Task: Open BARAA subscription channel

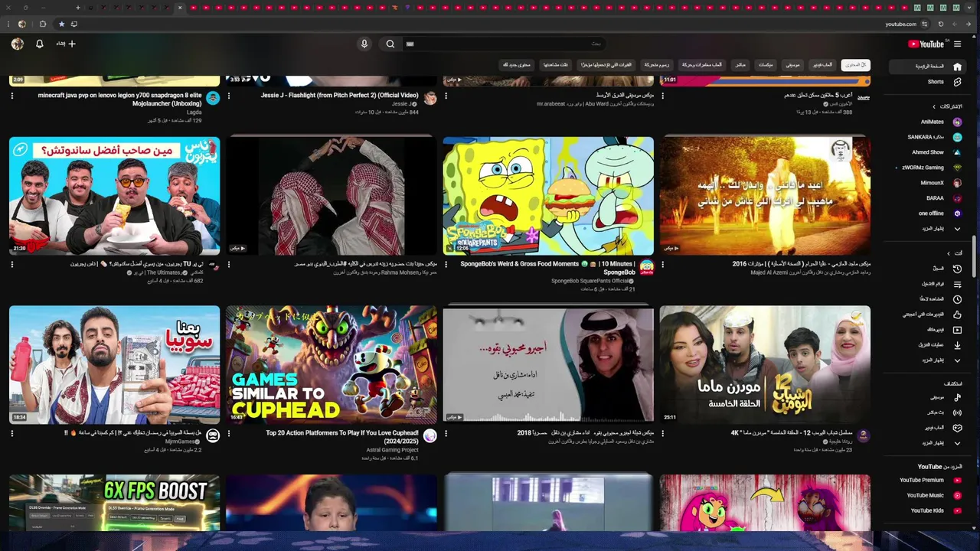Action: [x=929, y=198]
